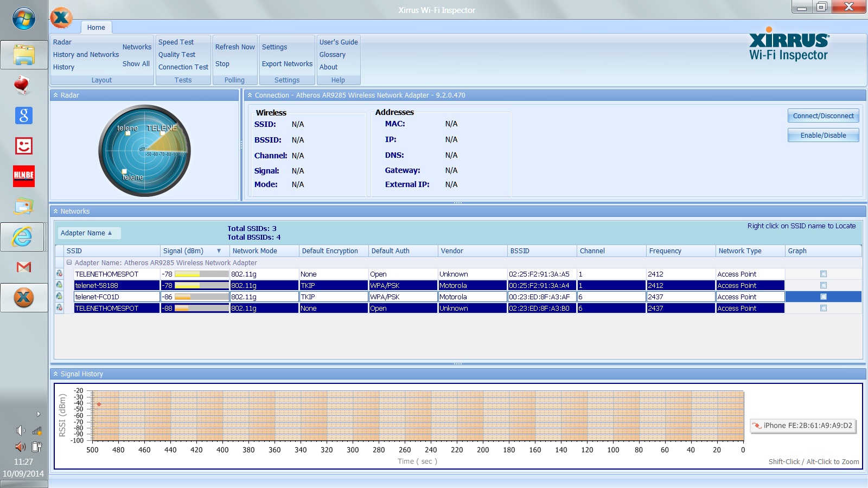Run the Speed Test from the ribbon
This screenshot has height=488, width=868.
(176, 42)
